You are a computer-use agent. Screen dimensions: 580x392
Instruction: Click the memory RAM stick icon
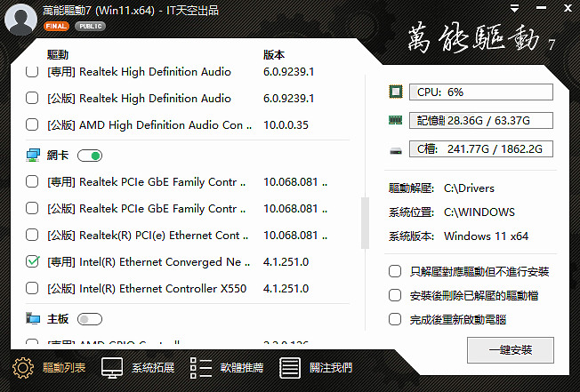point(396,120)
